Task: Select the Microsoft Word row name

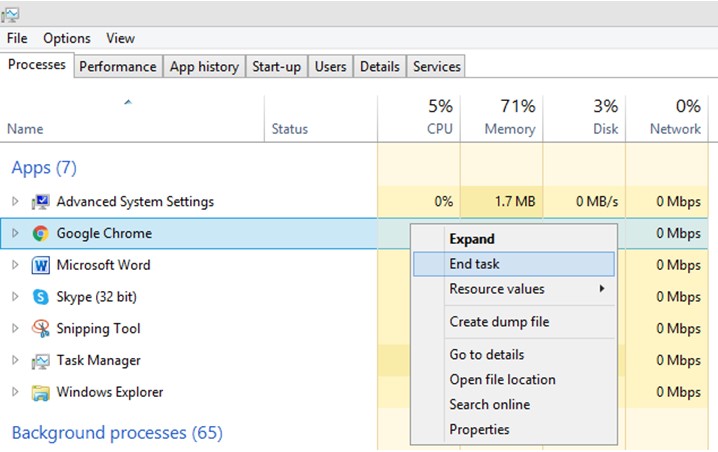Action: coord(103,265)
